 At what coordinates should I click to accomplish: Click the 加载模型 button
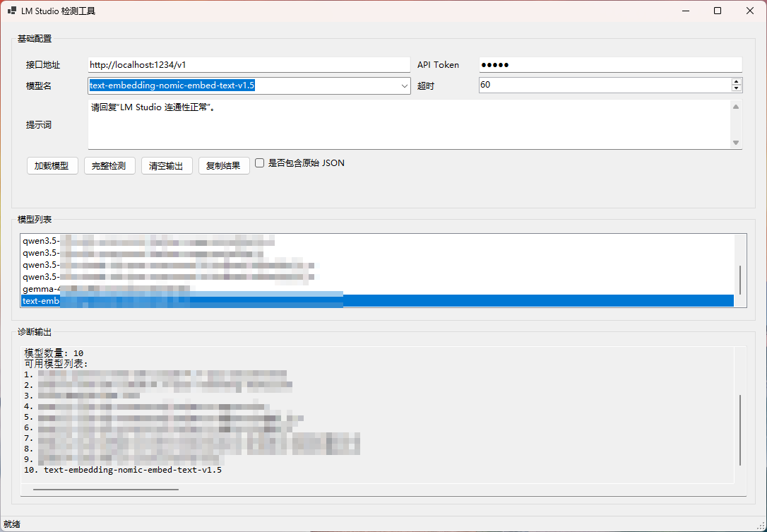52,165
